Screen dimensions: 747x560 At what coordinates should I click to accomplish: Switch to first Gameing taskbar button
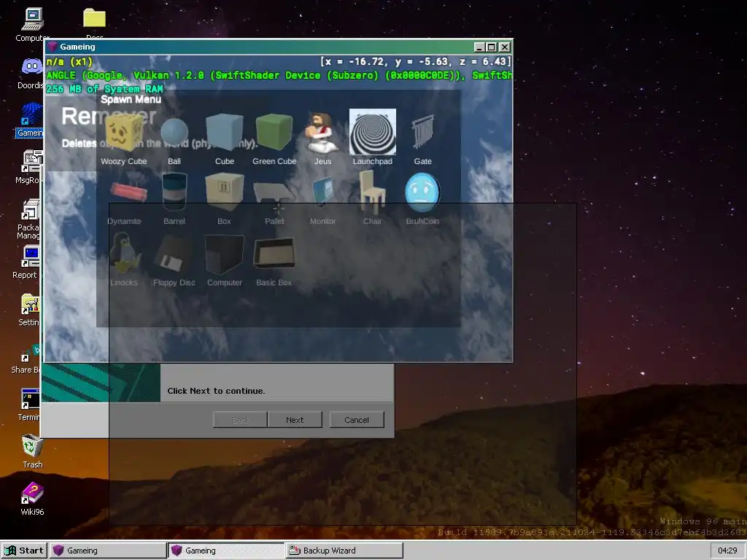pyautogui.click(x=108, y=551)
